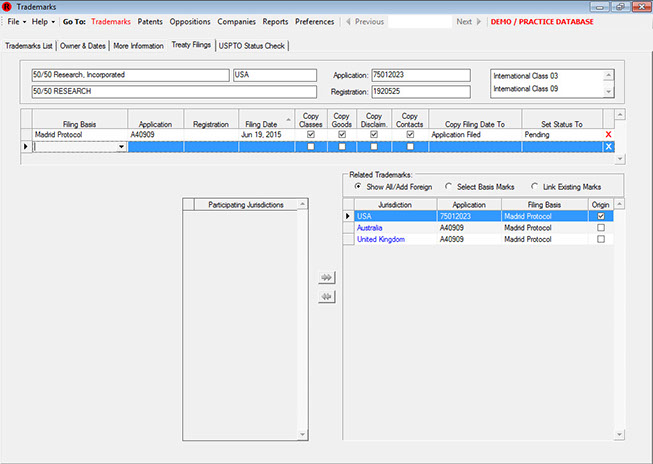The height and width of the screenshot is (464, 653).
Task: Click the add jurisdiction right-arrow button
Action: [x=325, y=277]
